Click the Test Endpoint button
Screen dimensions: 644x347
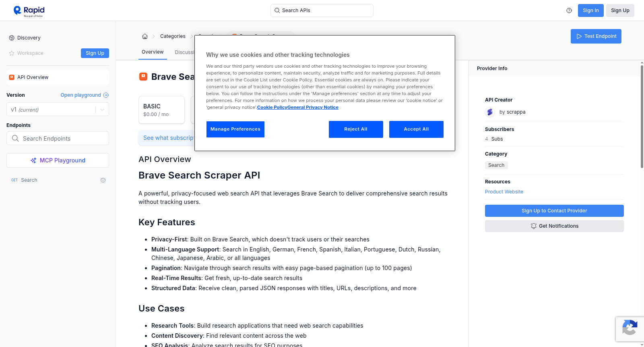point(596,36)
